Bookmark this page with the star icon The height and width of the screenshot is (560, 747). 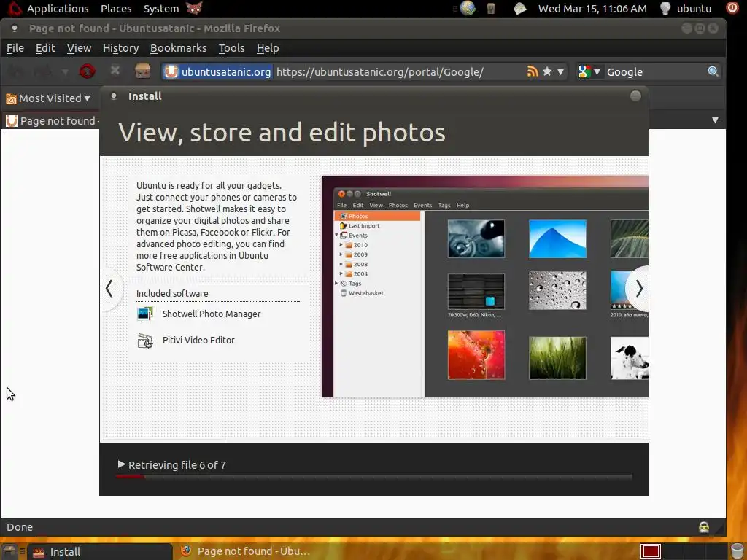[x=547, y=71]
